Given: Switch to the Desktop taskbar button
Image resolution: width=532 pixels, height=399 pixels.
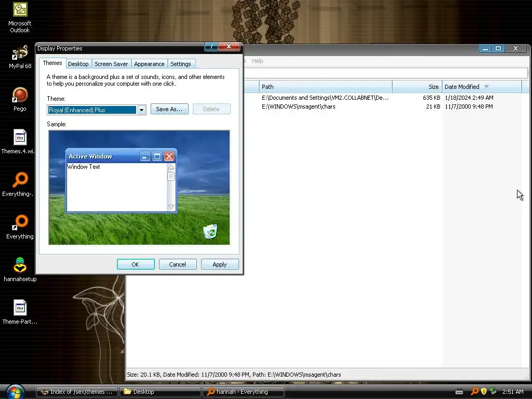Looking at the screenshot, I should (160, 392).
